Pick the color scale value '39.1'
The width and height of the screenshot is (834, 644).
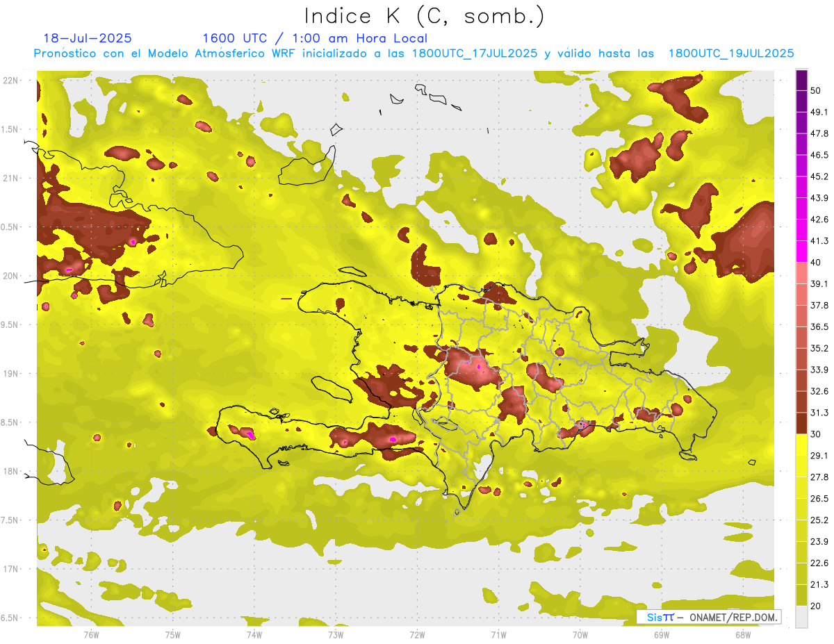(819, 283)
